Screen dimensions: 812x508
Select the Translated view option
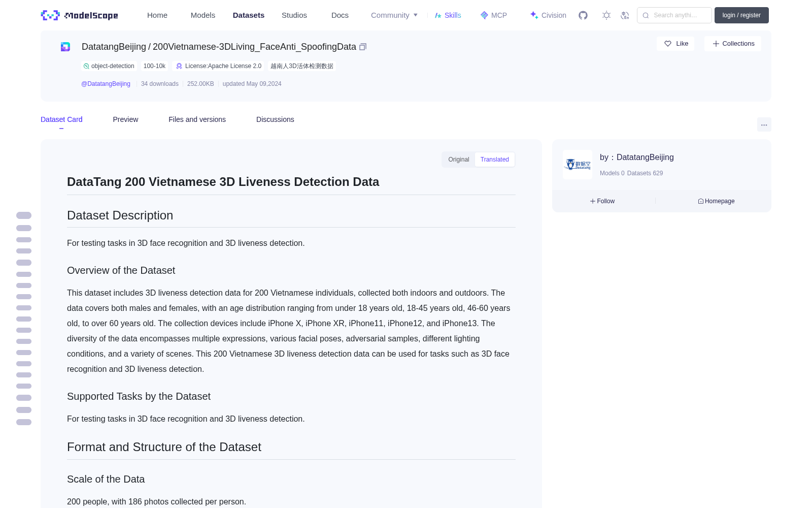(495, 160)
